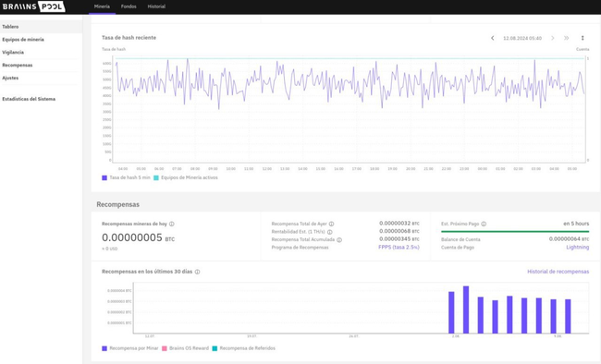Click info icon beside Recompensa Total Acumulada
Image resolution: width=601 pixels, height=364 pixels.
pos(339,240)
